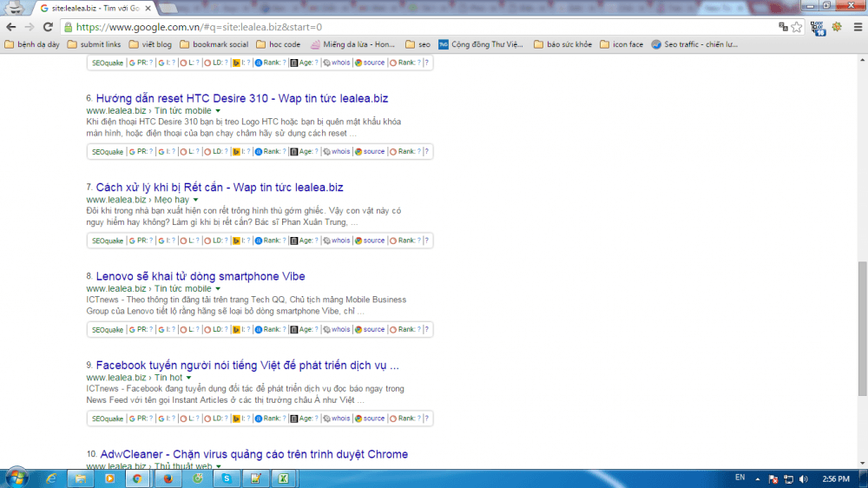Open bookmark folder submit links

(94, 44)
